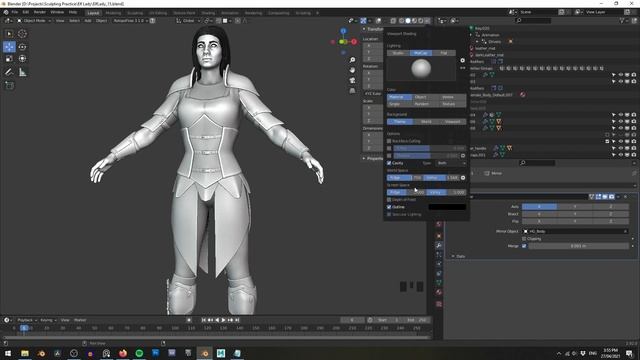This screenshot has height=360, width=640.
Task: Open the Cavity Type dropdown
Action: (x=451, y=163)
